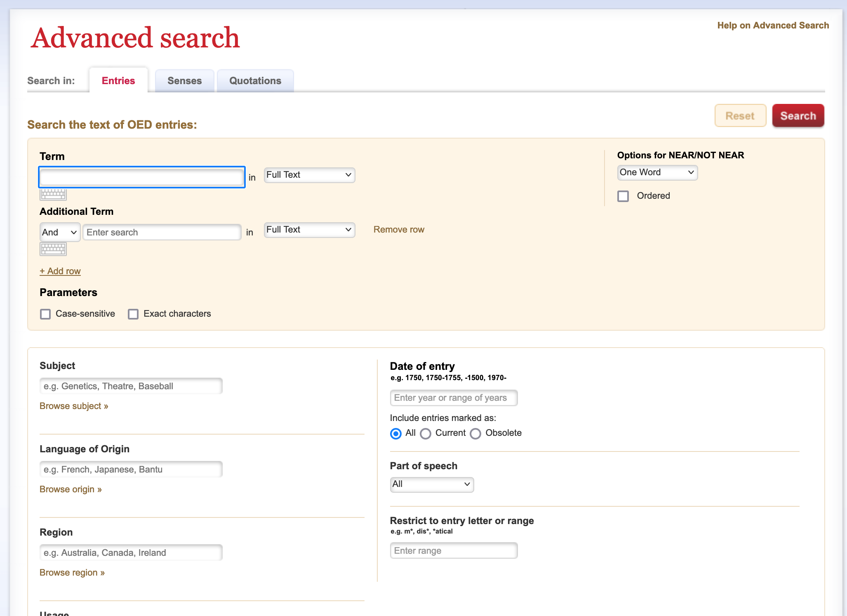Click the red Search button
The image size is (847, 616).
(798, 116)
